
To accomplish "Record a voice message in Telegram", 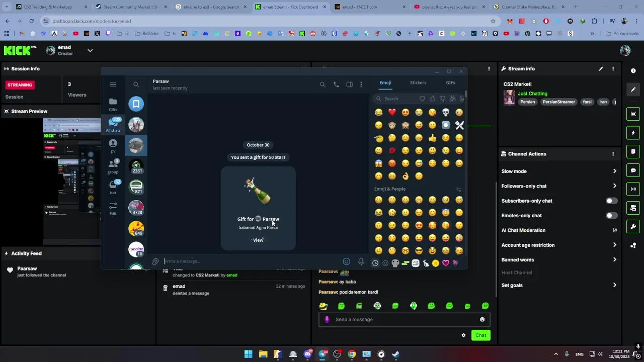I will pos(361,261).
